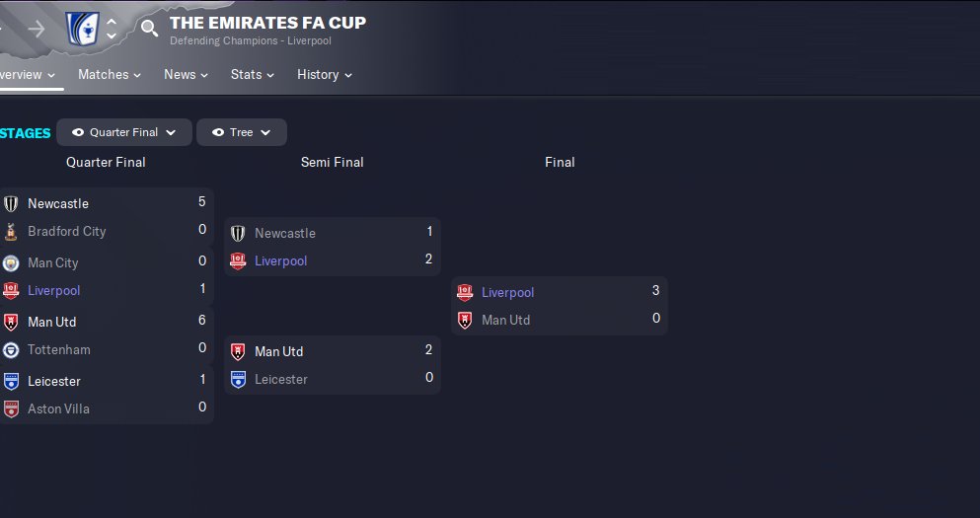Open the Quarter Final stage dropdown
The image size is (980, 518).
coord(123,132)
